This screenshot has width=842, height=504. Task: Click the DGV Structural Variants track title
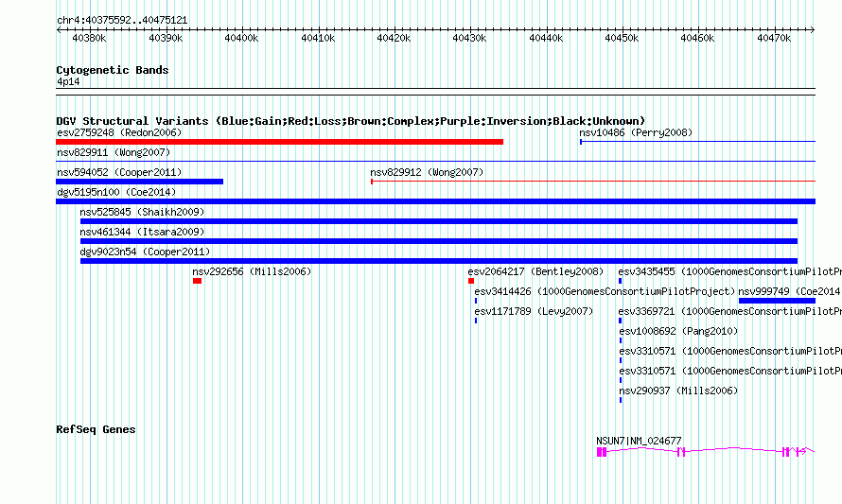pos(351,121)
